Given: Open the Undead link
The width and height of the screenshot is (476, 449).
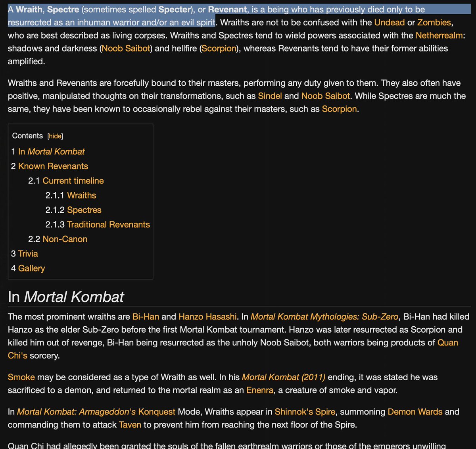Looking at the screenshot, I should click(x=390, y=23).
